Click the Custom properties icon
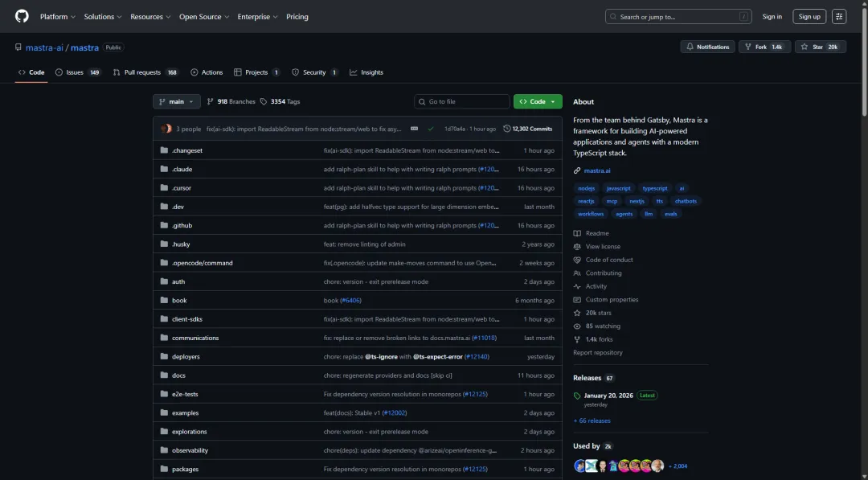This screenshot has width=868, height=480. pos(577,300)
